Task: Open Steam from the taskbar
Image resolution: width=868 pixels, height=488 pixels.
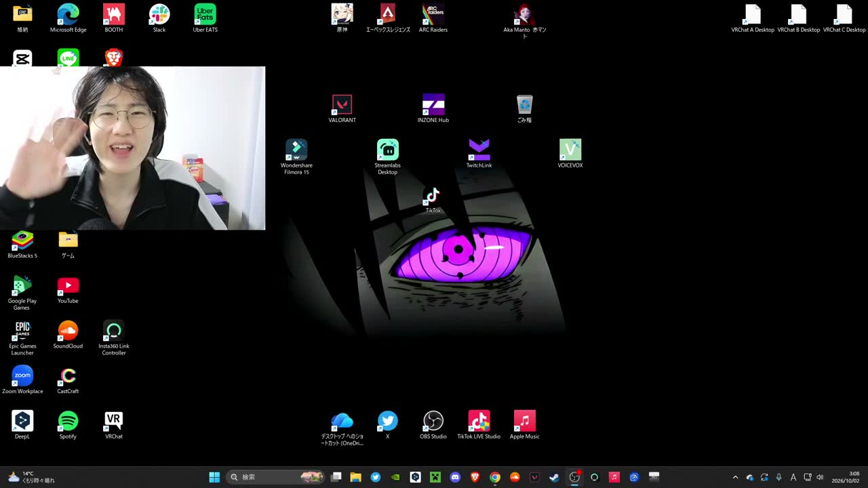Action: coord(554,477)
